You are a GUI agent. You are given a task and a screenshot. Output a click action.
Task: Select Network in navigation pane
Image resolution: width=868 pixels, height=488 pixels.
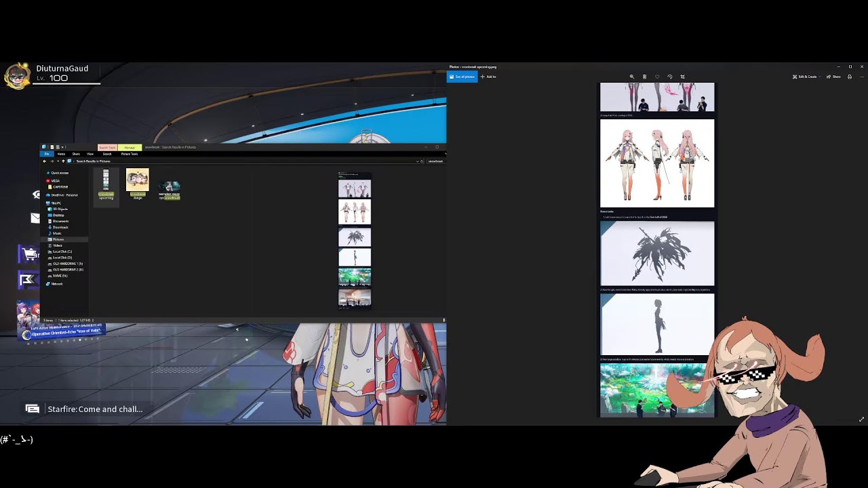(56, 284)
